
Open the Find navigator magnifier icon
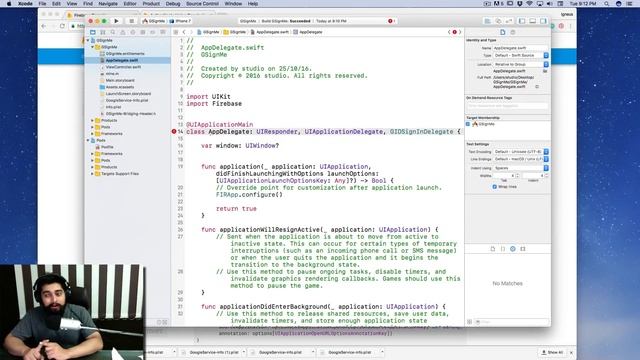pos(113,32)
